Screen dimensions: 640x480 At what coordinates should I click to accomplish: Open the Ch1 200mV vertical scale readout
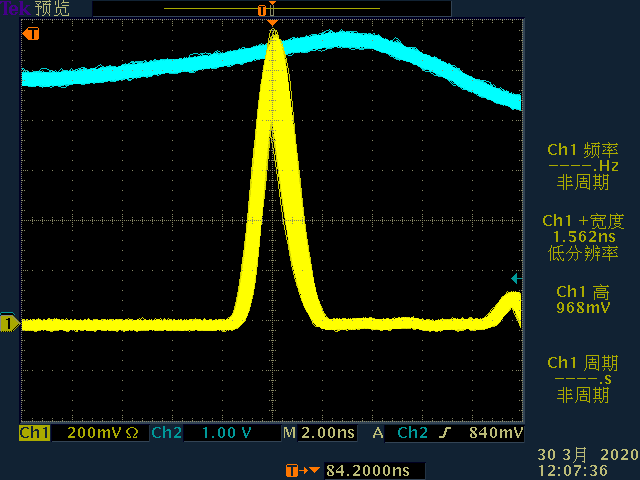coord(95,434)
